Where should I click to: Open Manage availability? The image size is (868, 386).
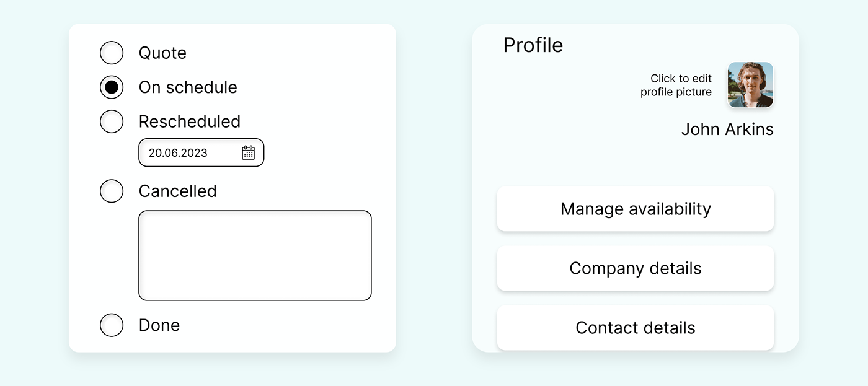point(635,209)
